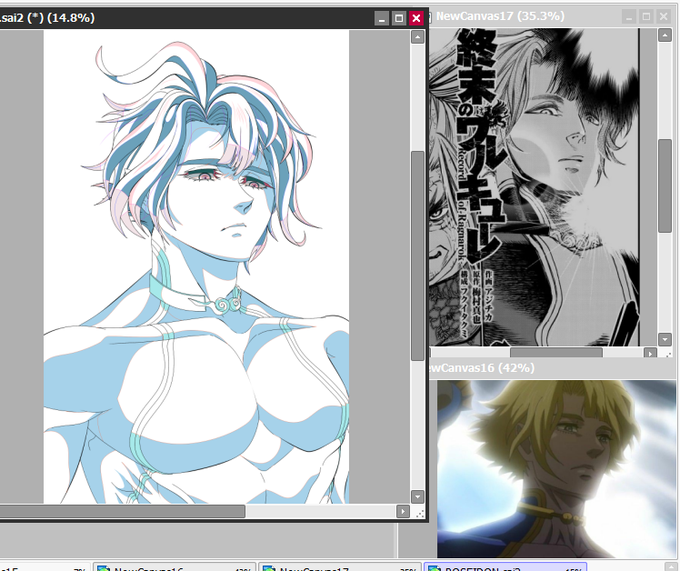Screen dimensions: 680x571
Task: Switch to the NewCanvas17 tab in the bottom bar
Action: coord(340,567)
